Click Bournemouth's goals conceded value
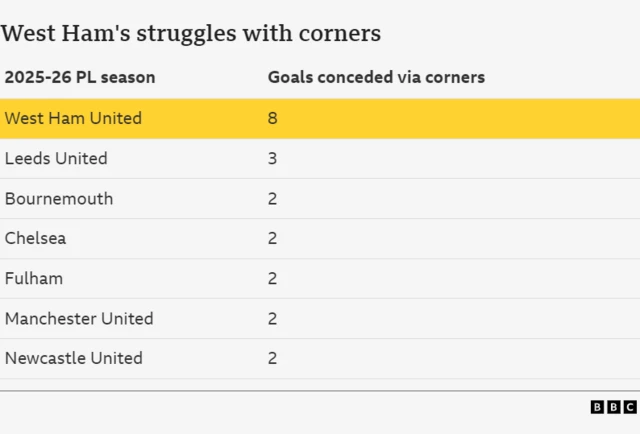The image size is (640, 434). click(272, 198)
